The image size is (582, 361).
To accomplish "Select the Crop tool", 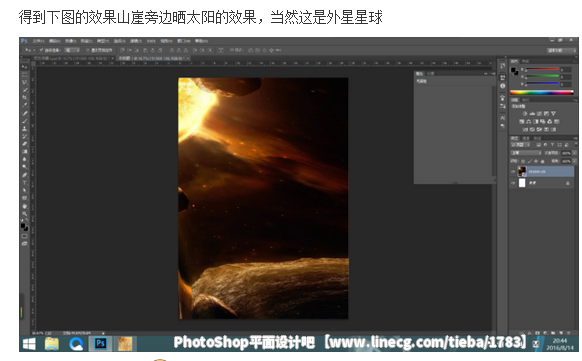I will coord(25,97).
